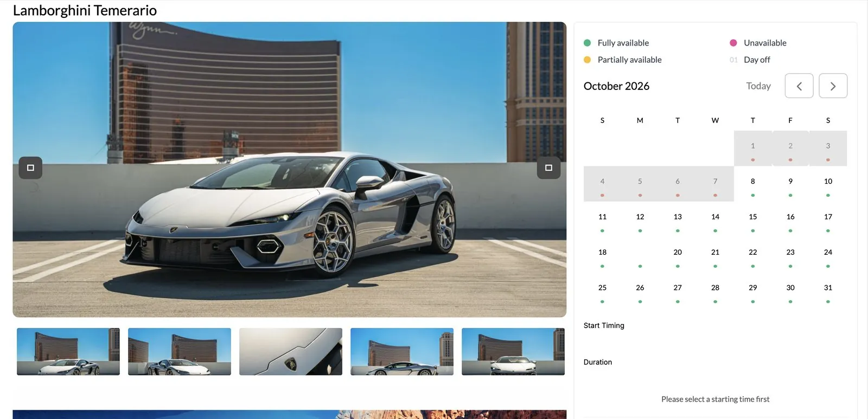The width and height of the screenshot is (868, 419).
Task: Click the carousel button on the photo's left edge
Action: point(30,167)
